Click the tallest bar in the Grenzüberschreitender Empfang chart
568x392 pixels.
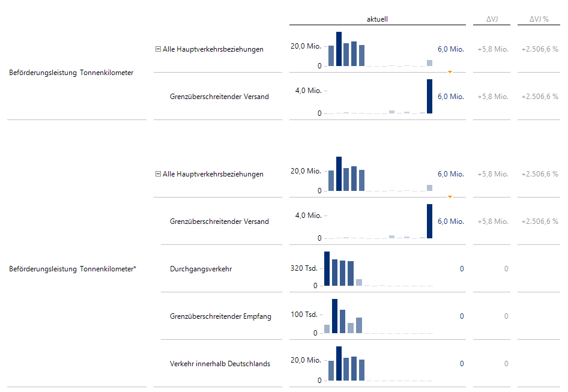pos(335,316)
